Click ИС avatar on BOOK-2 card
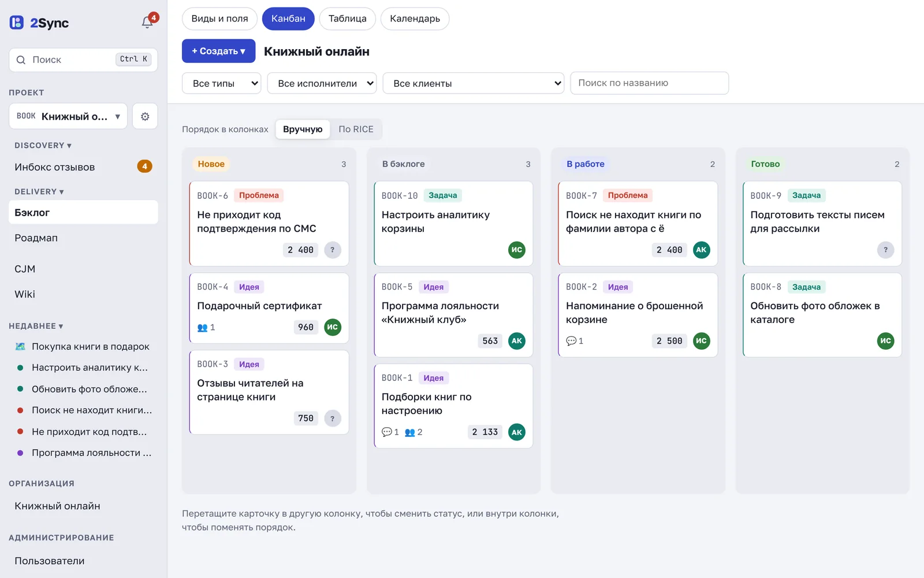Image resolution: width=924 pixels, height=578 pixels. [701, 341]
